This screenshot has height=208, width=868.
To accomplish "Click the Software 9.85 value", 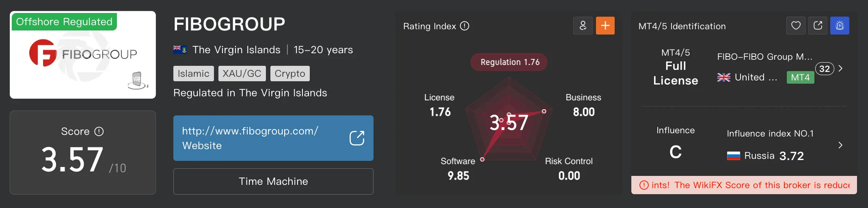I will pyautogui.click(x=458, y=176).
